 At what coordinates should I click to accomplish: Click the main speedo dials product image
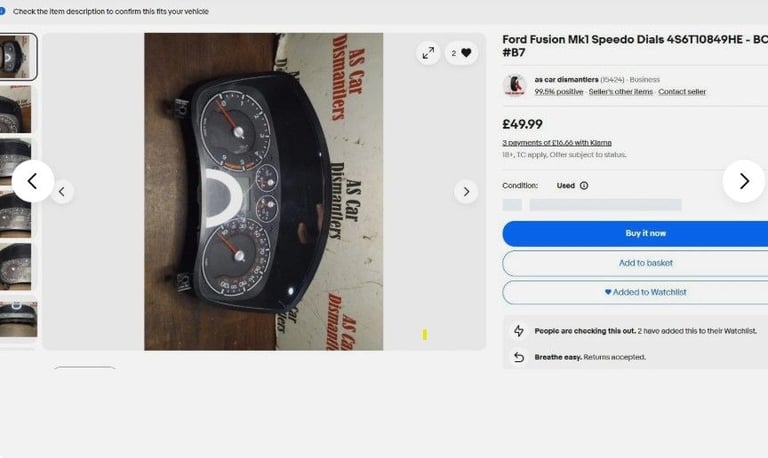[x=264, y=192]
